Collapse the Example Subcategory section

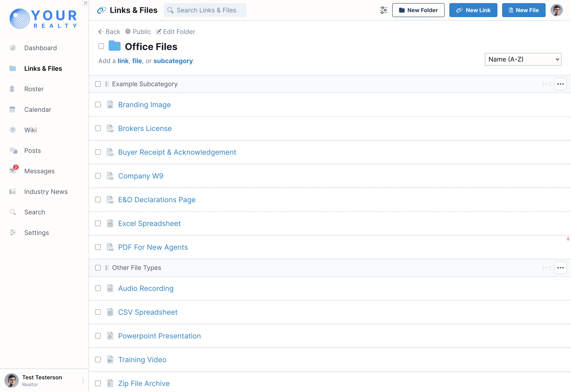546,84
